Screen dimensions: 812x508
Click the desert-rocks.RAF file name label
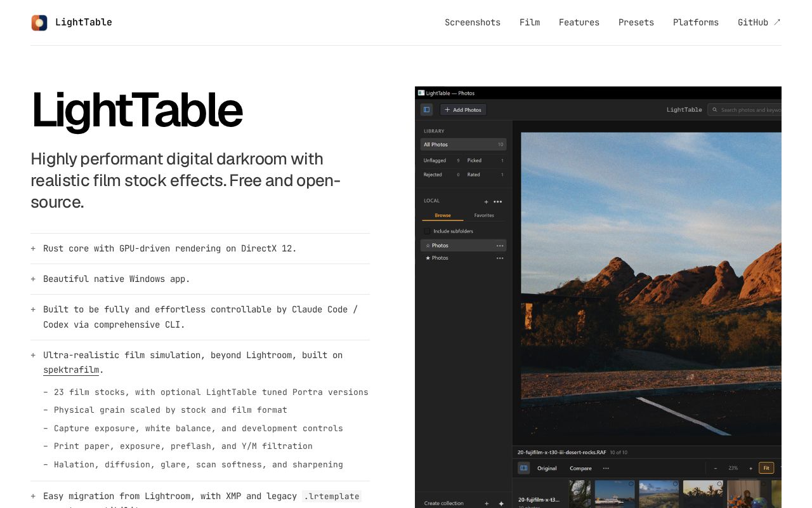click(x=561, y=453)
